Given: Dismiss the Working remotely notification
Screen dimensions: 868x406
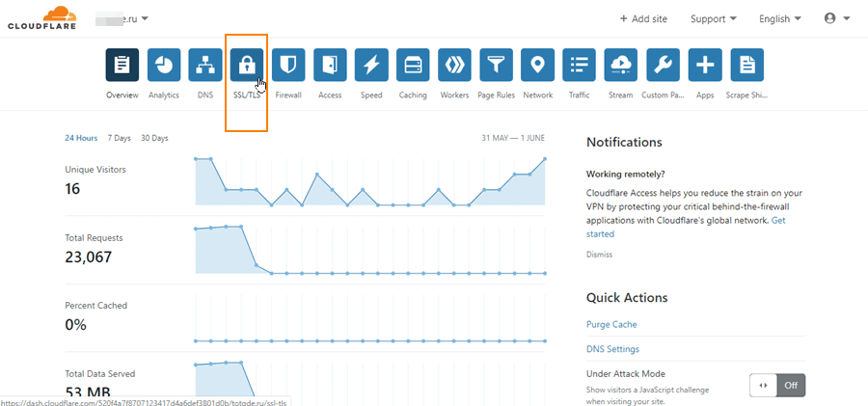Looking at the screenshot, I should tap(599, 255).
